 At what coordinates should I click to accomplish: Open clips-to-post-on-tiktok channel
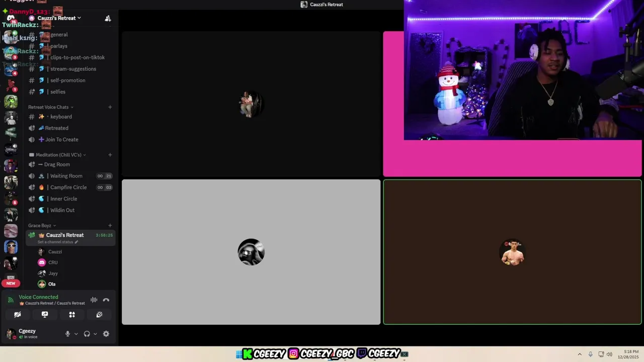[x=70, y=57]
